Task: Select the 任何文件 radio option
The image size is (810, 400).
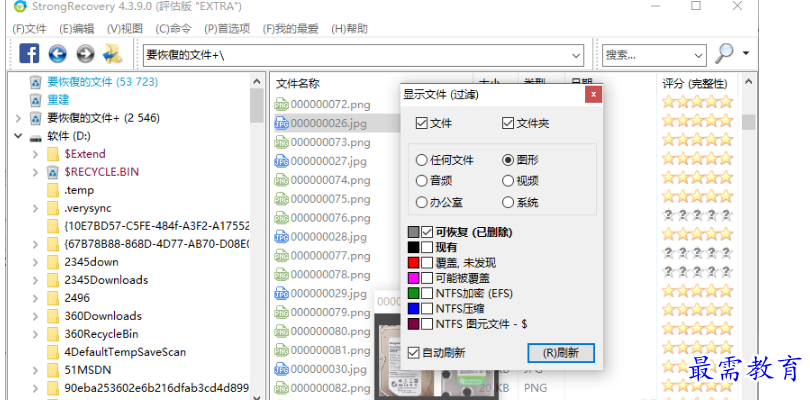Action: [422, 160]
